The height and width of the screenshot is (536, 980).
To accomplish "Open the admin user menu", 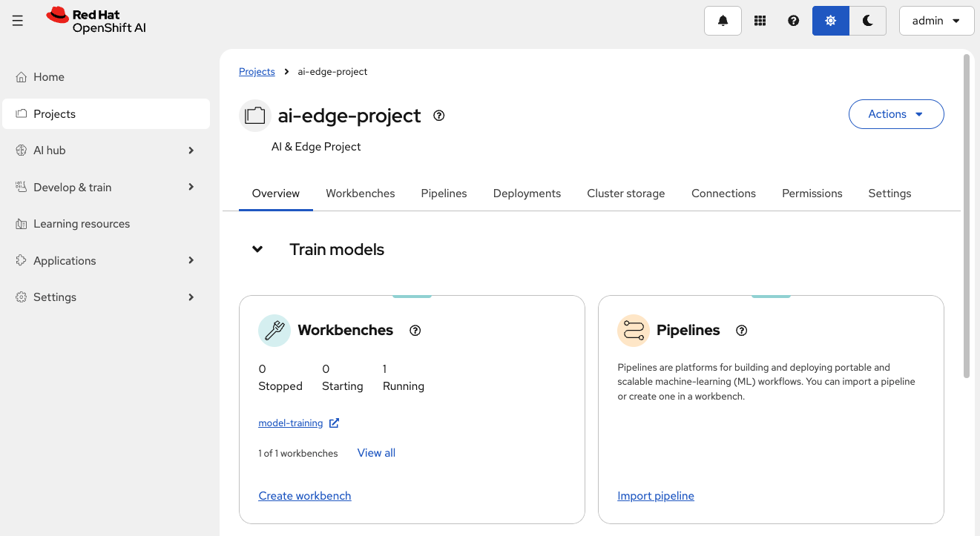I will [x=936, y=21].
